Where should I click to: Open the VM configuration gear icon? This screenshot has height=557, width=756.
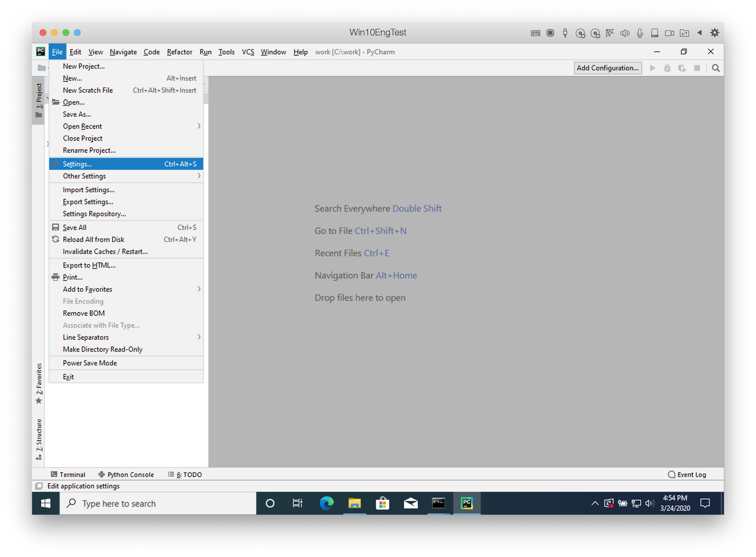[x=715, y=33]
